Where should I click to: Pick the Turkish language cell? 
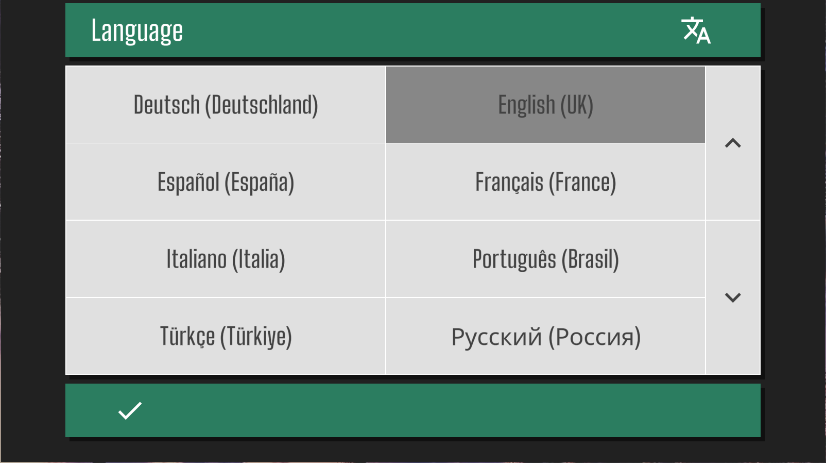click(225, 336)
